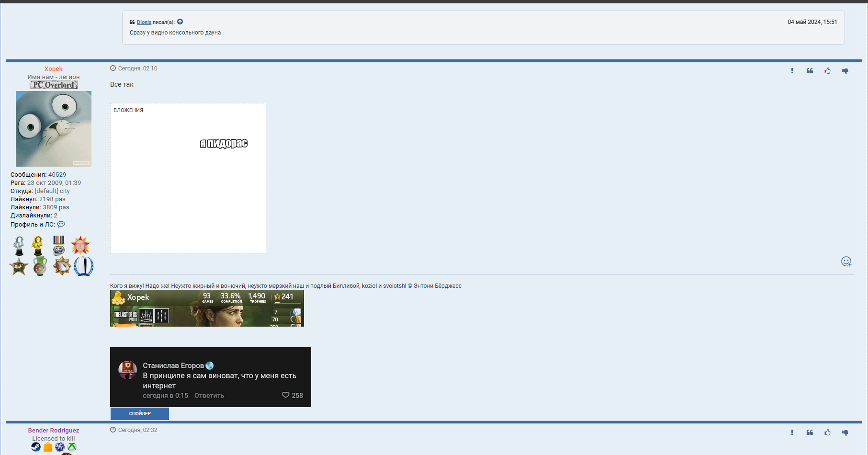Jump to Dionis's quoted post via arrow icon

pos(180,22)
